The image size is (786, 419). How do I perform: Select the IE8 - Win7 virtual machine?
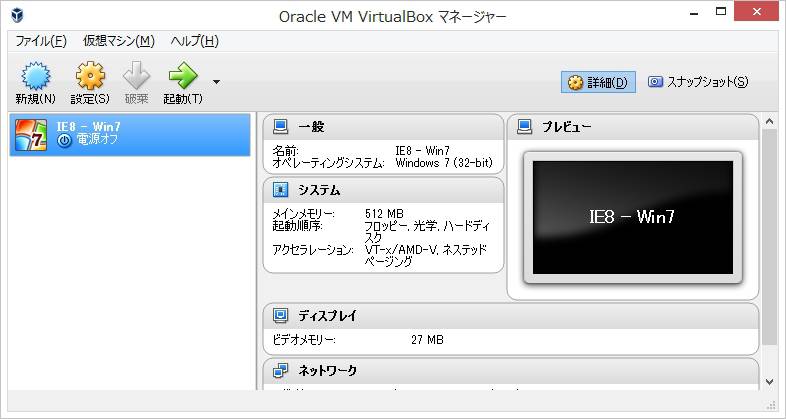130,135
